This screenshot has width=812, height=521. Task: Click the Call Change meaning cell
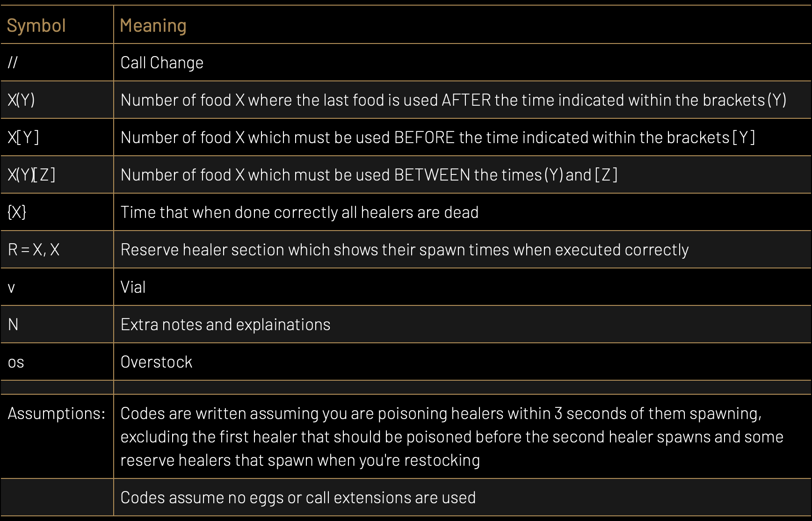(162, 63)
